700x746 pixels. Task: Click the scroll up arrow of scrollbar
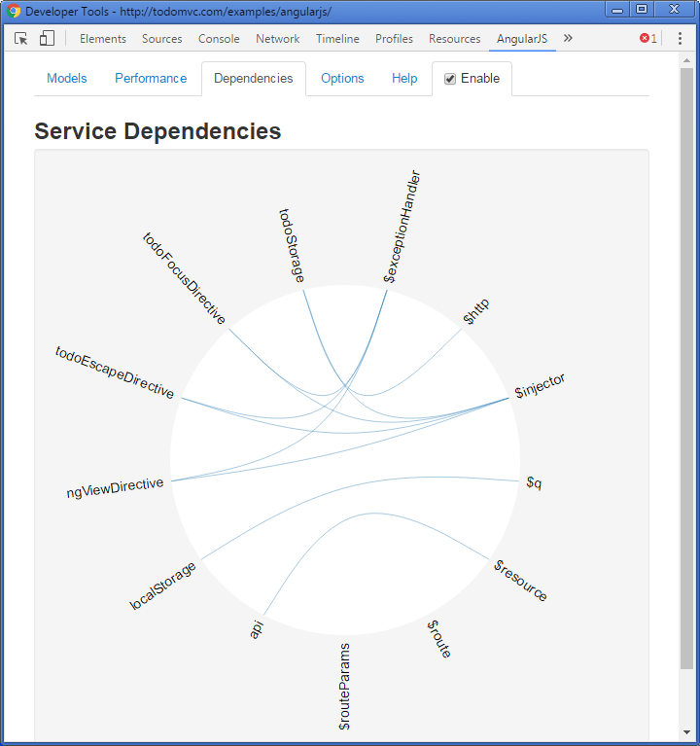pos(686,60)
